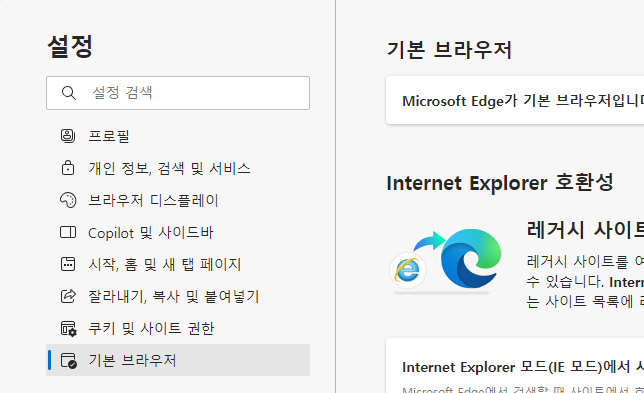Open 개인 정보, 검색 및 서비스
Viewport: 644px width, 393px height.
178,168
